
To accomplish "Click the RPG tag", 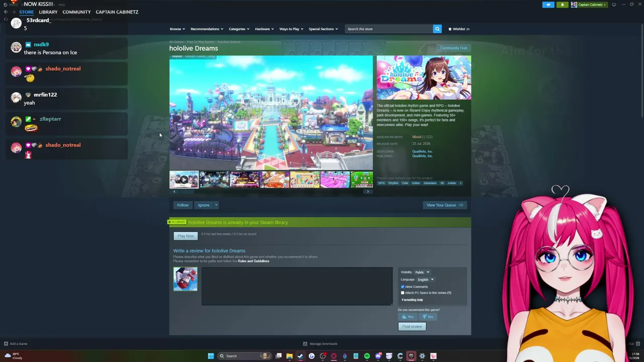I will pos(381,183).
